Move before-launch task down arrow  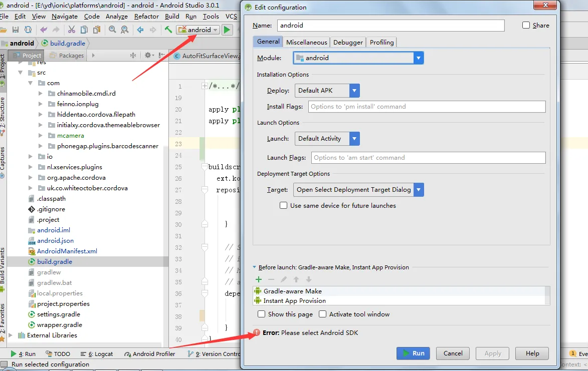309,279
